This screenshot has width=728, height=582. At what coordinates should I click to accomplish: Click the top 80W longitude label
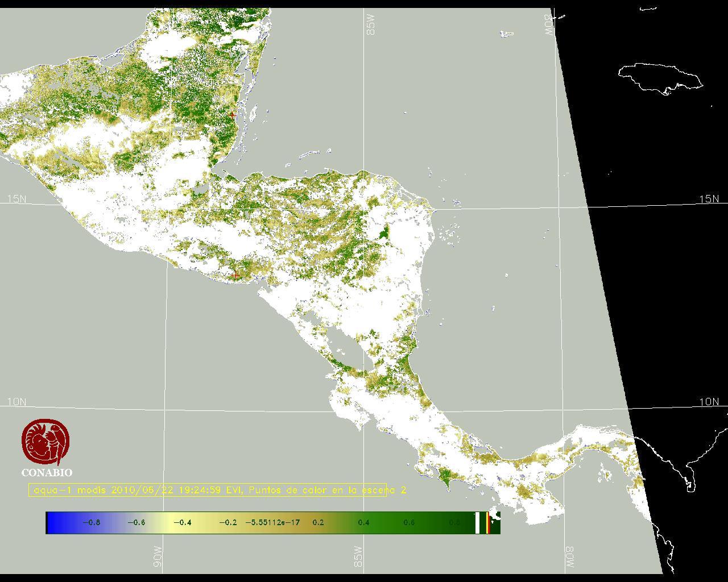pyautogui.click(x=549, y=25)
